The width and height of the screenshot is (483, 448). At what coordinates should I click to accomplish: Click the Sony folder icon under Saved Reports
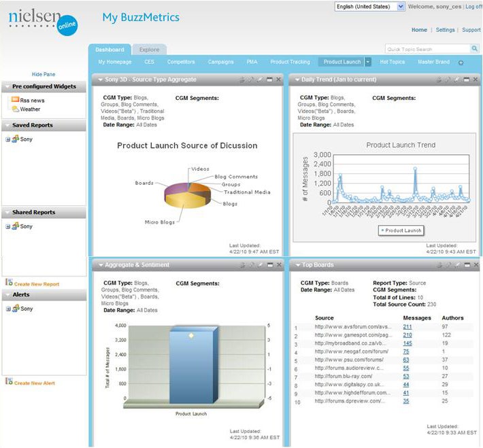point(14,139)
